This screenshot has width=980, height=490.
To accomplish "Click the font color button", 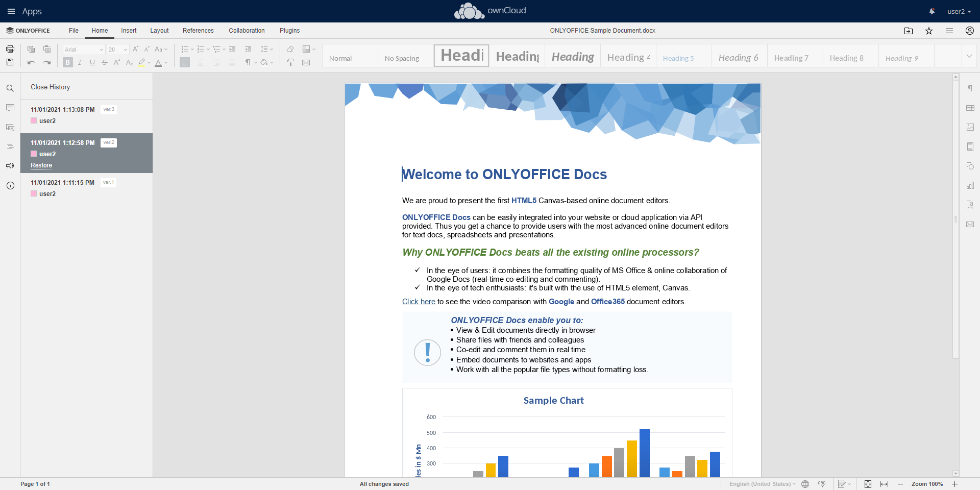I will click(x=158, y=62).
